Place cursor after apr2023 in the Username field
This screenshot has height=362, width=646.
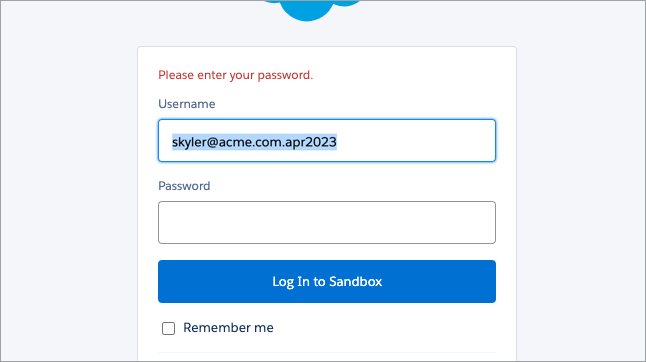point(337,142)
